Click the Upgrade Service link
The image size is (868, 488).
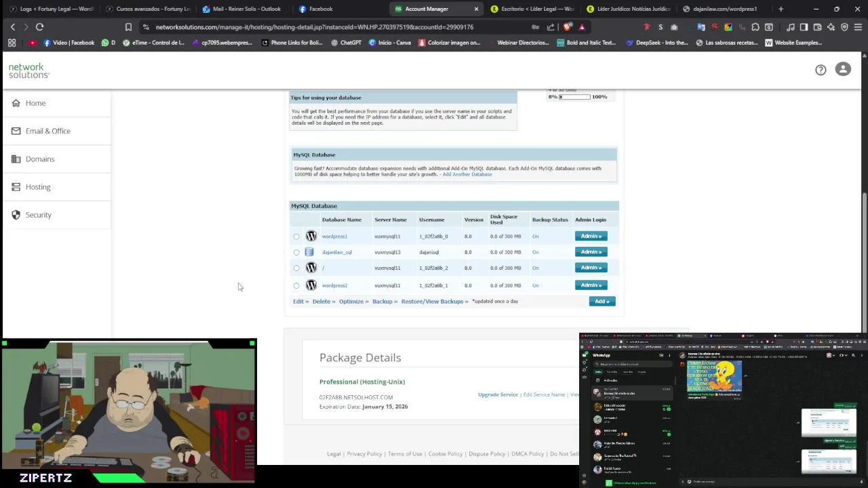[498, 394]
